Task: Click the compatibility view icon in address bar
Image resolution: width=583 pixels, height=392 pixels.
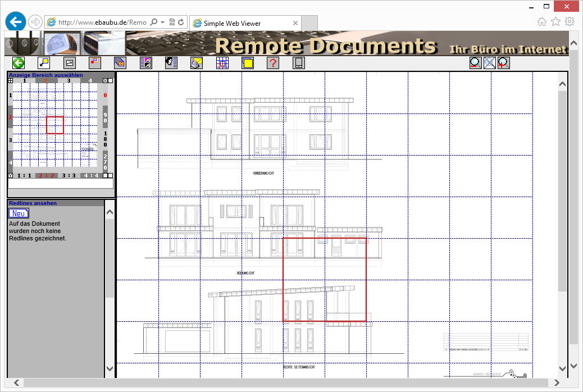Action: [172, 22]
